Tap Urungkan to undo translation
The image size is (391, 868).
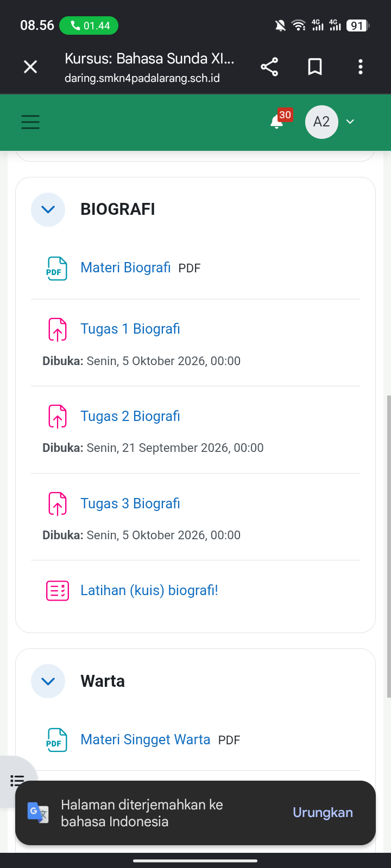pos(323,812)
